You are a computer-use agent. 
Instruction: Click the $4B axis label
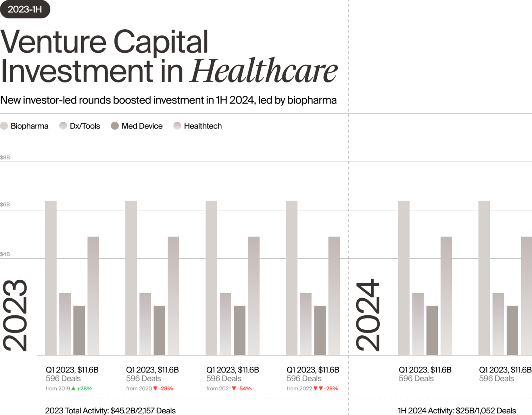[x=5, y=254]
